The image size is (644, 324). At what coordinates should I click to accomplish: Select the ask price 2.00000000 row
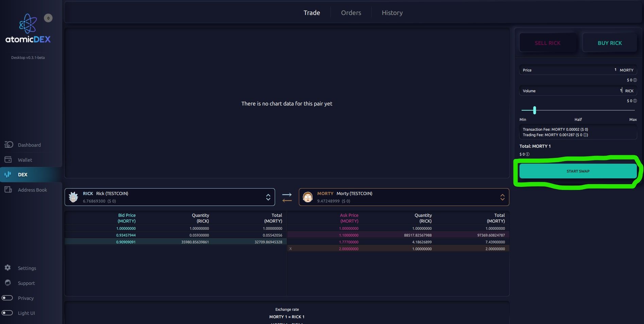point(398,249)
